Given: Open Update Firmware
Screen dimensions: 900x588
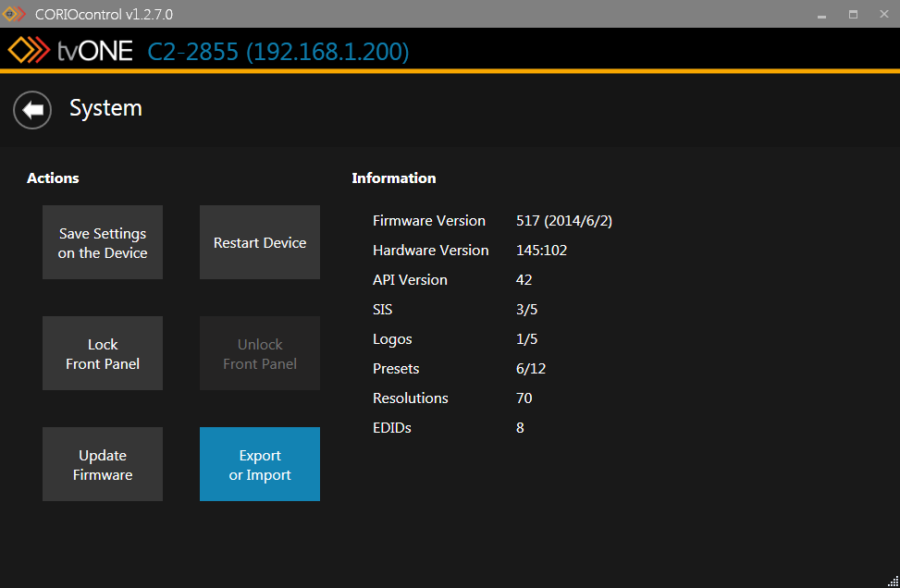Looking at the screenshot, I should click(x=103, y=464).
